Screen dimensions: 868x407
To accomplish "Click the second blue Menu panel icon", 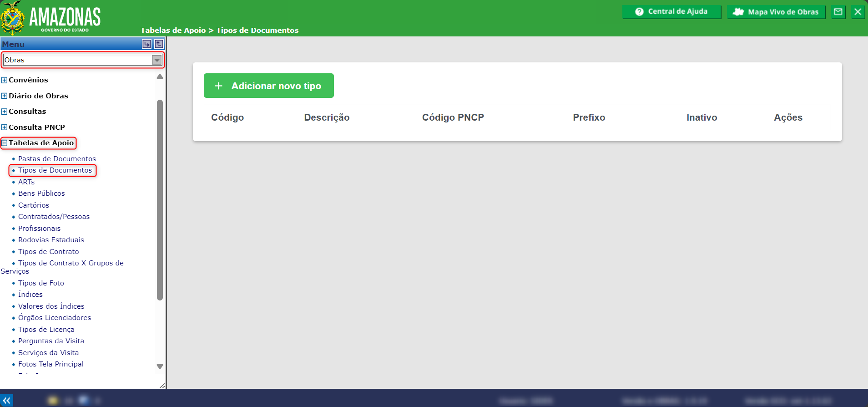I will (x=159, y=44).
